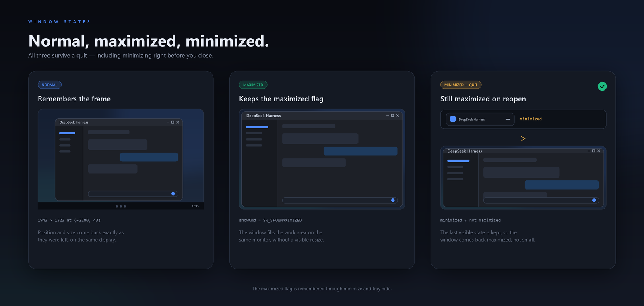Click the orange arrow between minimized and reopened states
This screenshot has height=306, width=644.
(x=523, y=139)
